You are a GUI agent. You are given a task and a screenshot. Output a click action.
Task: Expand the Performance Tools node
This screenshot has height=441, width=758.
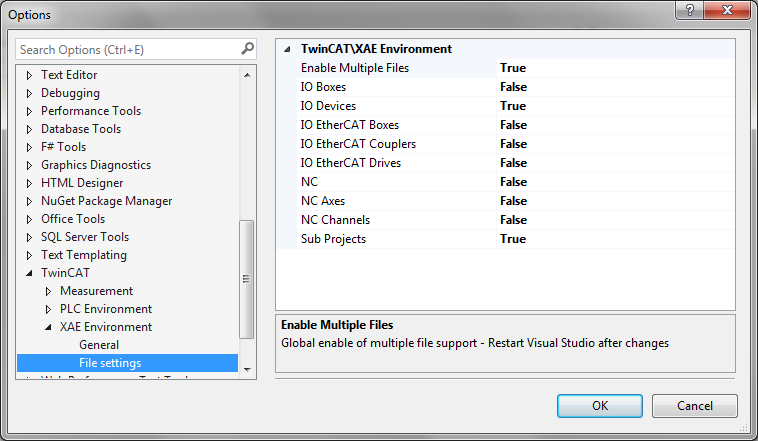pos(29,111)
